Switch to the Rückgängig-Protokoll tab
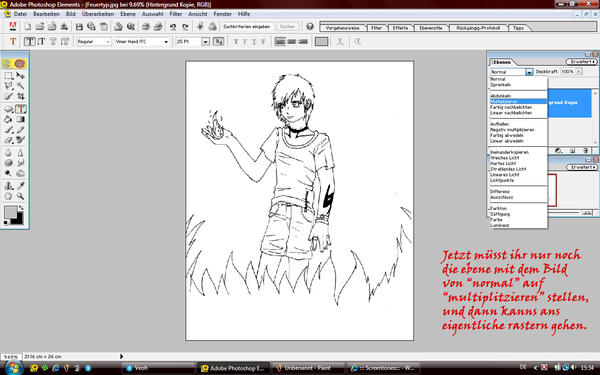This screenshot has height=375, width=600. [x=478, y=28]
